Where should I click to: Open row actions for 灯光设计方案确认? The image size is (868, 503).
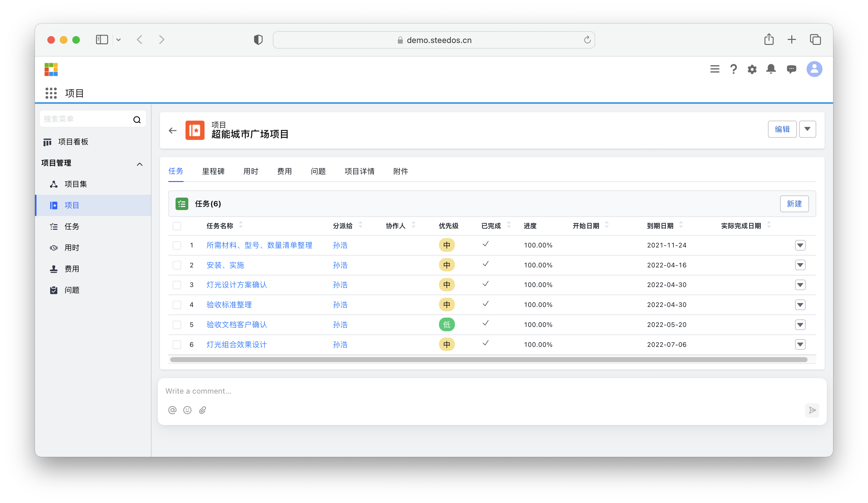pos(800,285)
